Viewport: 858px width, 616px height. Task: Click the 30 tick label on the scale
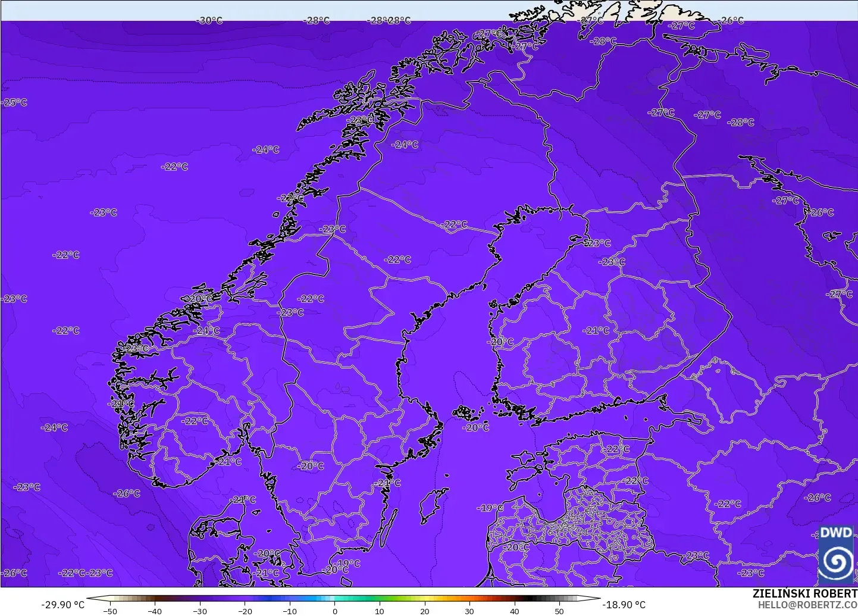coord(469,611)
